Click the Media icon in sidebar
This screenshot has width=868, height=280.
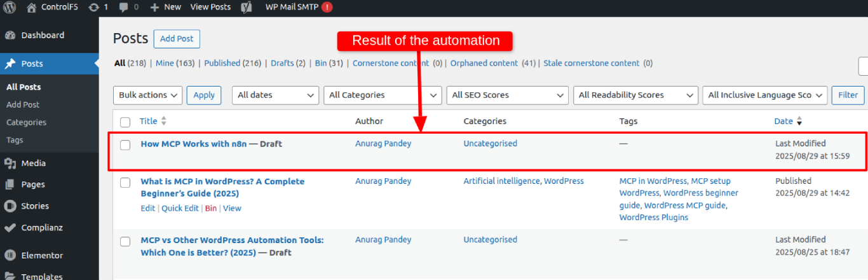10,163
